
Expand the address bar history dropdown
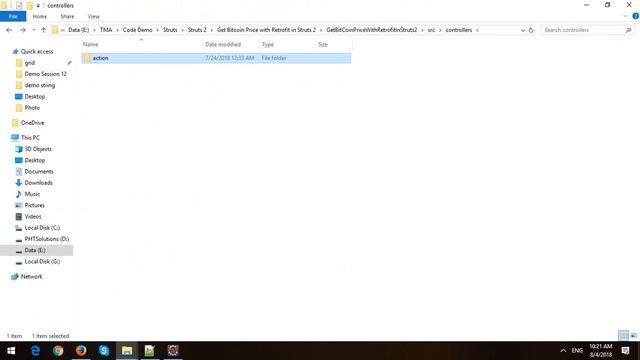[522, 30]
